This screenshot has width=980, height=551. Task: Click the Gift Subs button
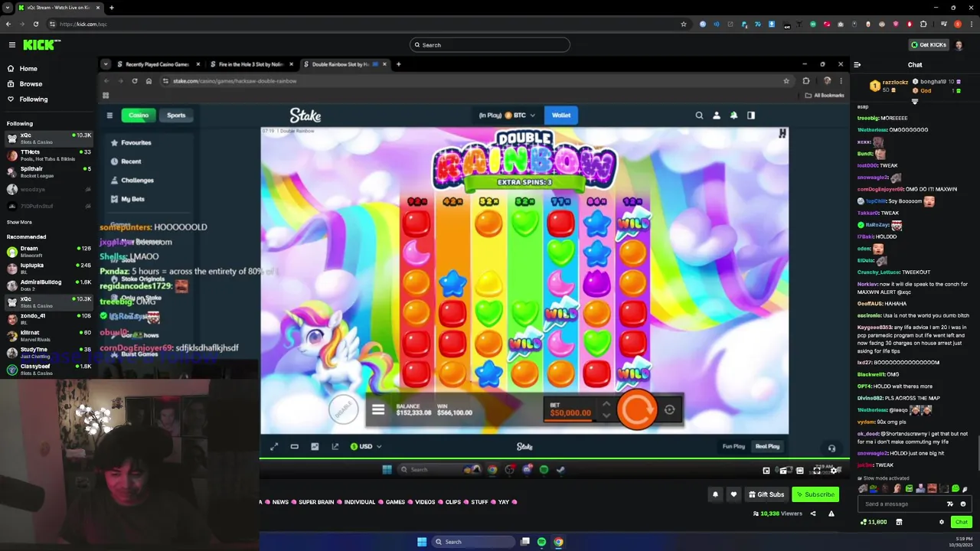(x=766, y=494)
